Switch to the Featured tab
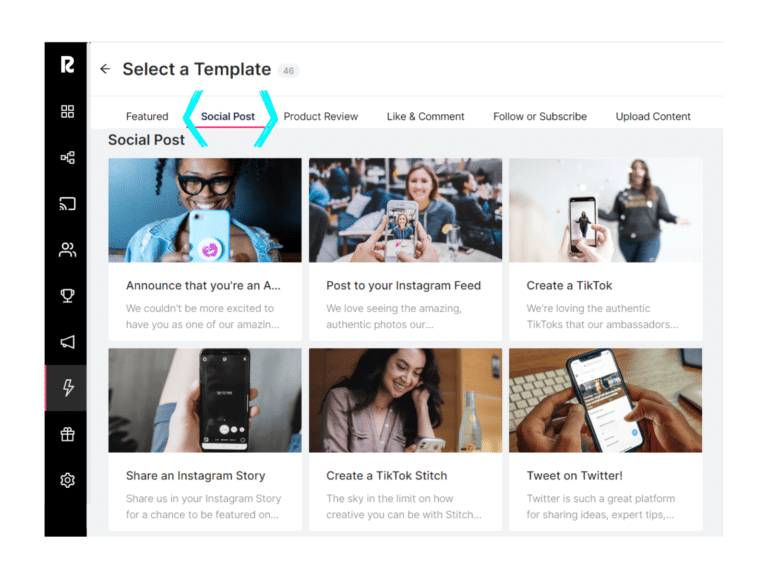Viewport: 768px width, 576px height. 147,117
